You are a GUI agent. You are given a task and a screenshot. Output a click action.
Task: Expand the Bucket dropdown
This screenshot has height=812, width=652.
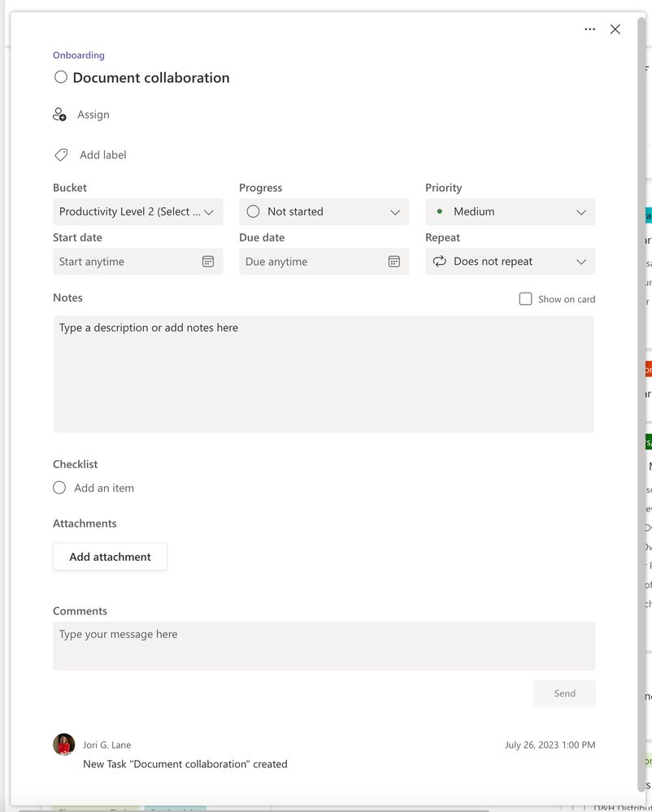coord(138,212)
